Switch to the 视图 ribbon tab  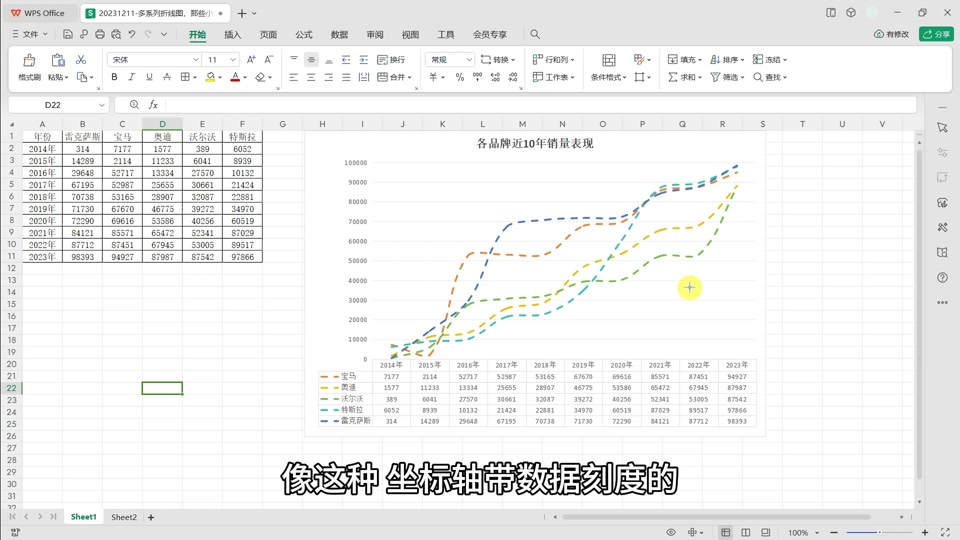(x=410, y=34)
